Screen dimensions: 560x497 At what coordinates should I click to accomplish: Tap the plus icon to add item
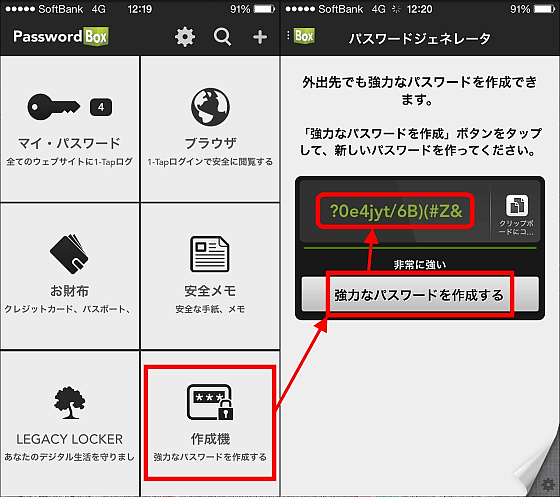coord(260,37)
